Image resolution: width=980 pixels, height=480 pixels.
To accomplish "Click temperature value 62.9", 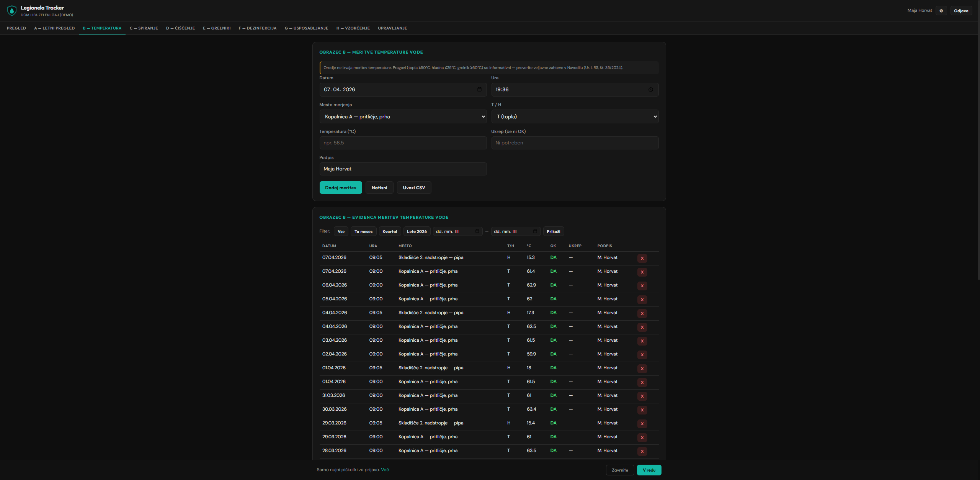I will click(531, 285).
